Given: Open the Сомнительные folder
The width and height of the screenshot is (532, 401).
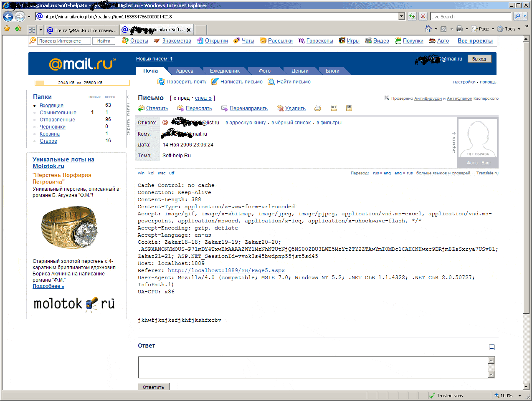Looking at the screenshot, I should click(x=58, y=113).
